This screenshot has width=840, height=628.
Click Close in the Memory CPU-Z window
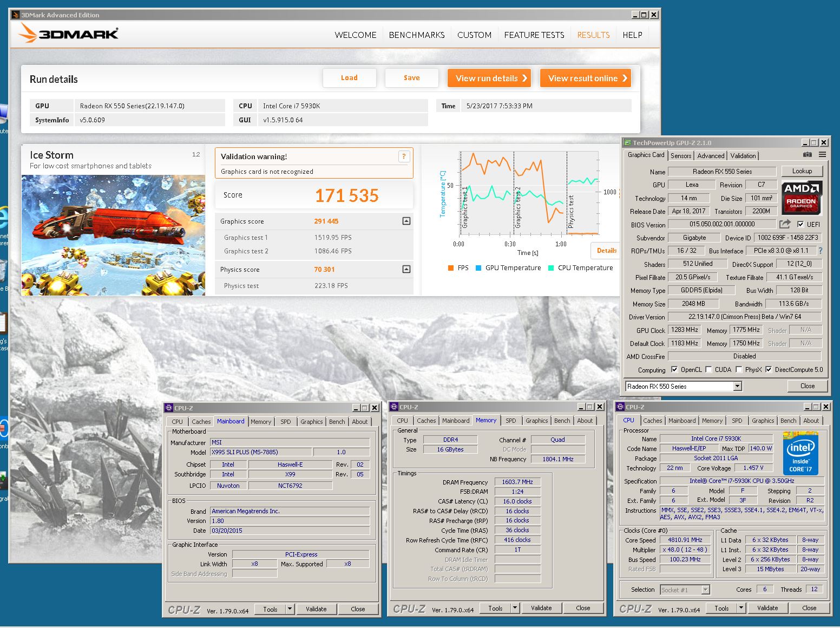pos(583,608)
